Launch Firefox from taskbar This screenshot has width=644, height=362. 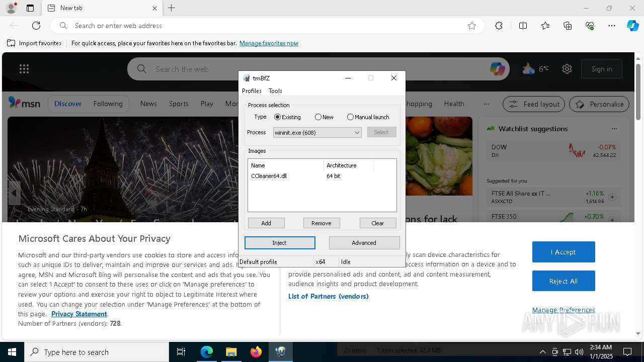(x=256, y=352)
